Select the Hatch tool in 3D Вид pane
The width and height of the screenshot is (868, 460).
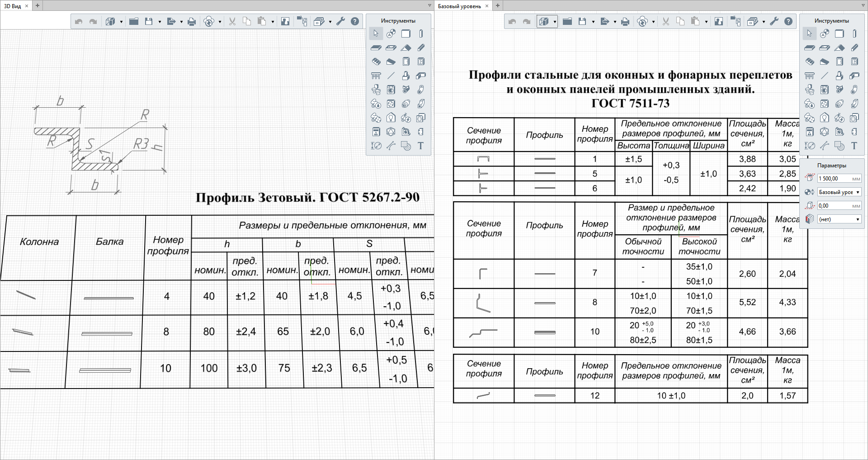click(x=406, y=146)
